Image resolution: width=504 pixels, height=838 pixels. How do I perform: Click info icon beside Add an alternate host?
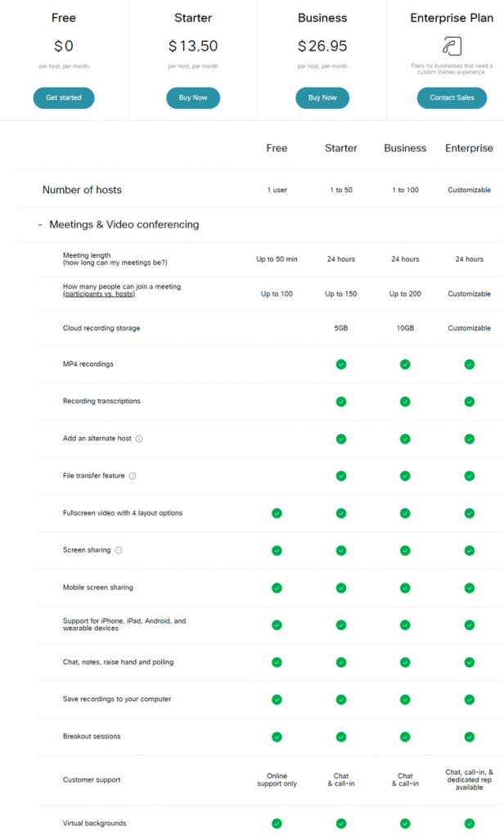pos(139,439)
